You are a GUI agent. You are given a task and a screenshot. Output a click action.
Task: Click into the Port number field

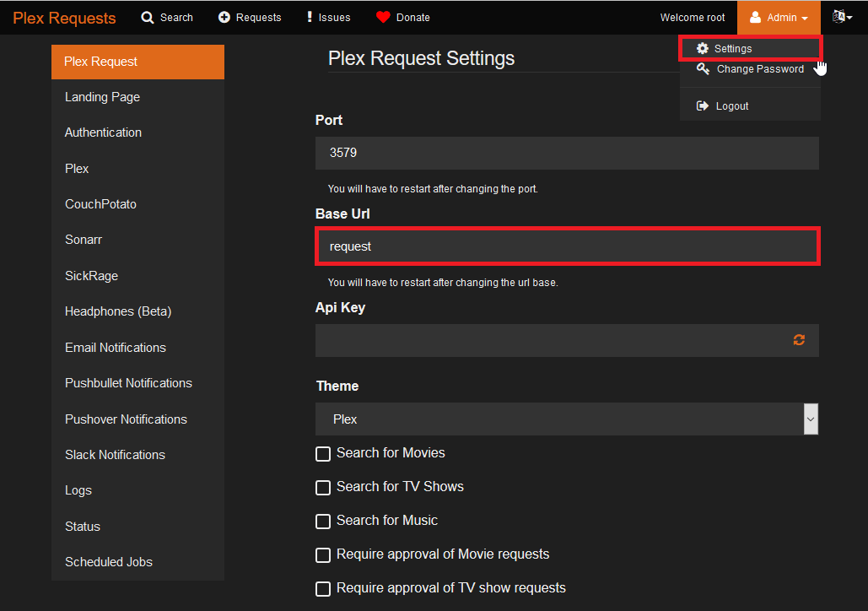point(566,154)
